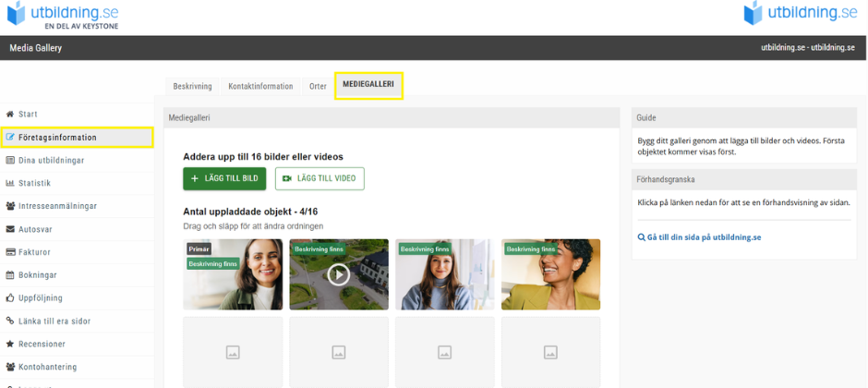Click the plus icon in Lägg till bild
Image resolution: width=868 pixels, height=388 pixels.
pyautogui.click(x=194, y=179)
